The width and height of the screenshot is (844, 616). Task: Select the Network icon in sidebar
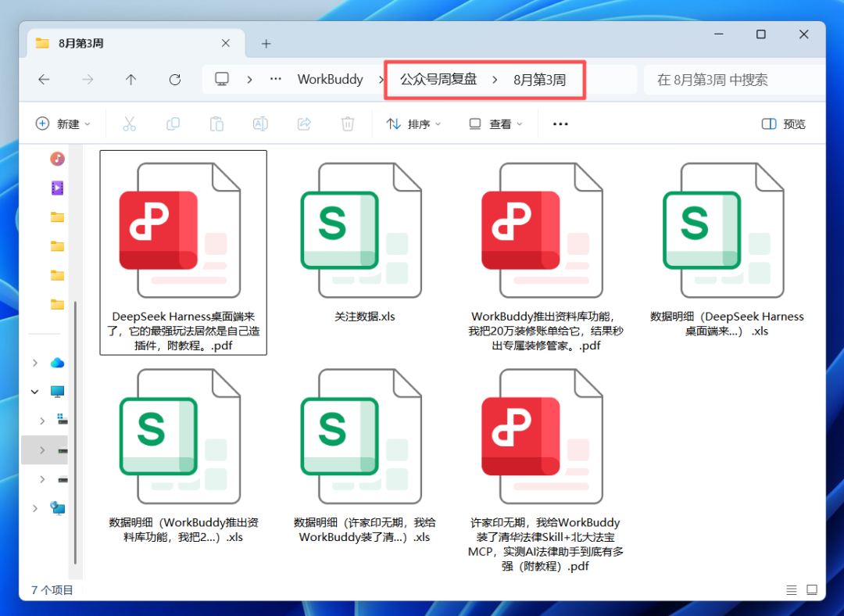pos(58,508)
